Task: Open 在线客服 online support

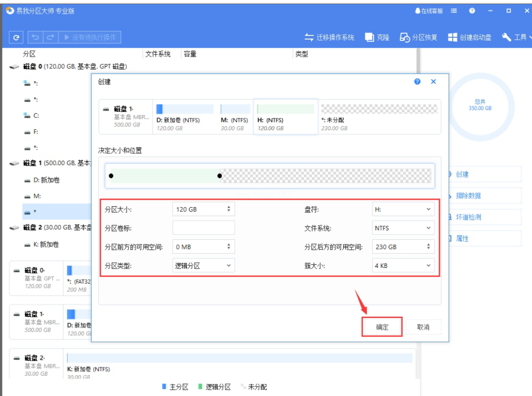Action: [428, 11]
